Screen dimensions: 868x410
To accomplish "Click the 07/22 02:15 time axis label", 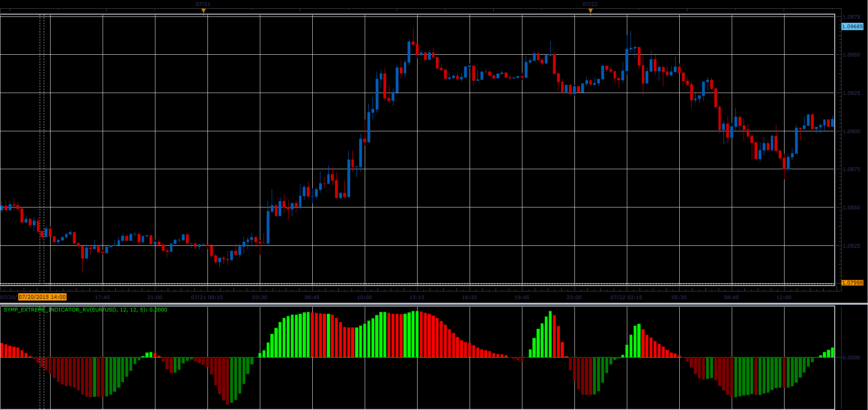I will tap(626, 297).
